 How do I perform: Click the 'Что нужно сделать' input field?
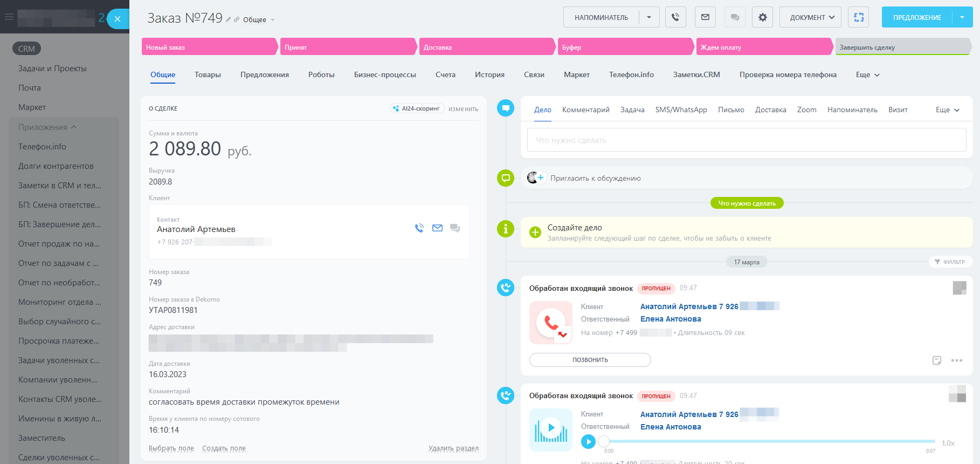[x=746, y=140]
